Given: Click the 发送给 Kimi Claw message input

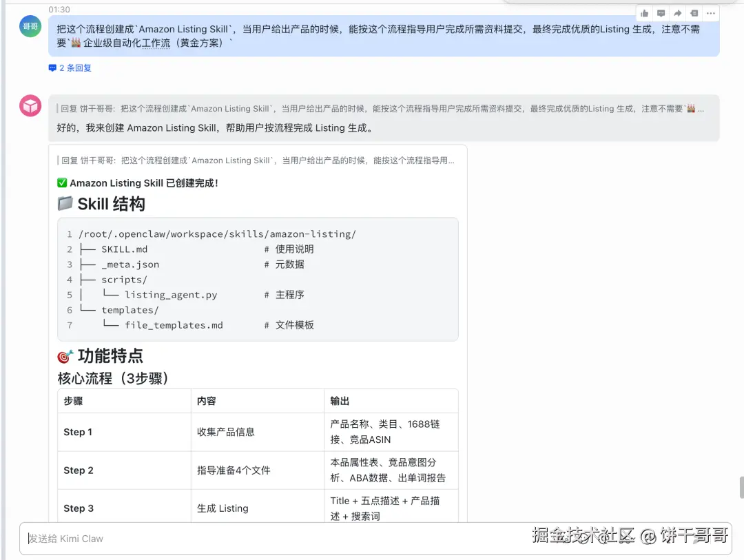Looking at the screenshot, I should [x=276, y=539].
